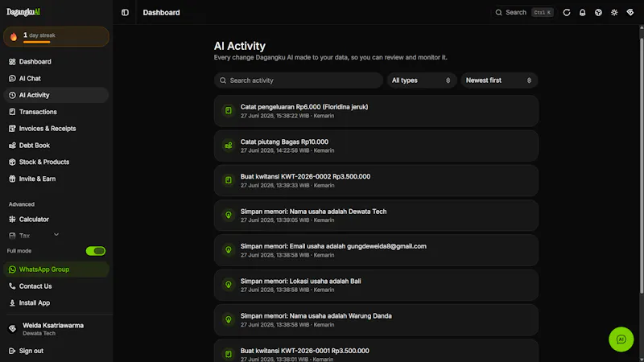Open Weida Ksatriawarma profile

(56, 329)
